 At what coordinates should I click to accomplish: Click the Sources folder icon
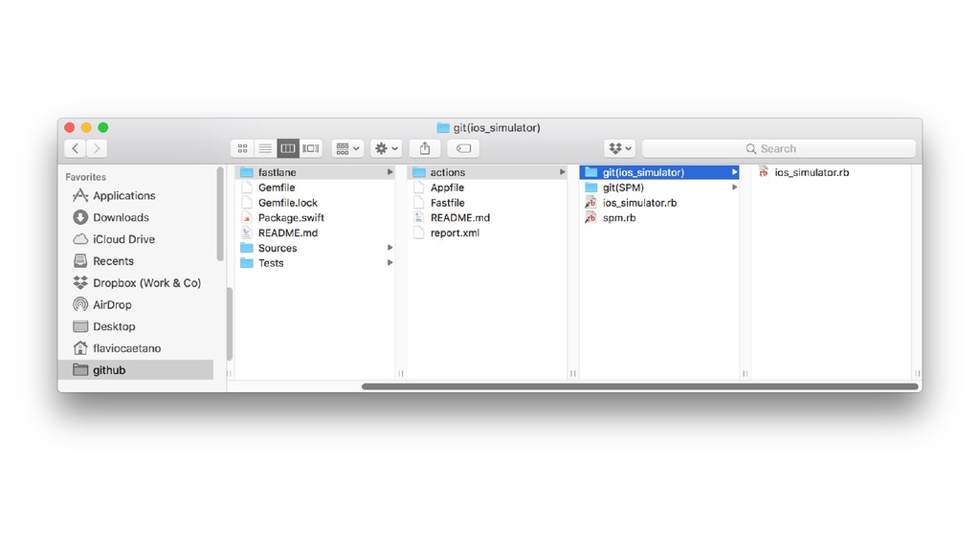(247, 248)
